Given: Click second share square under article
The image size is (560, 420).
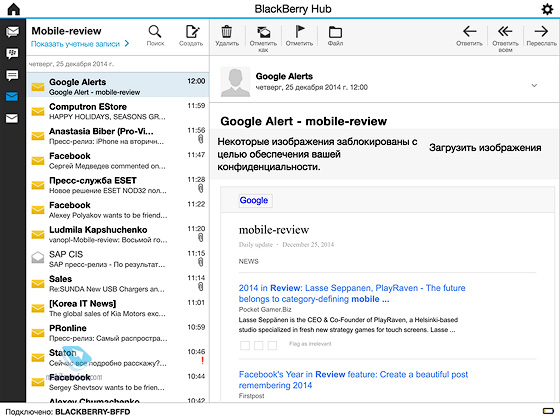Looking at the screenshot, I should 259,345.
